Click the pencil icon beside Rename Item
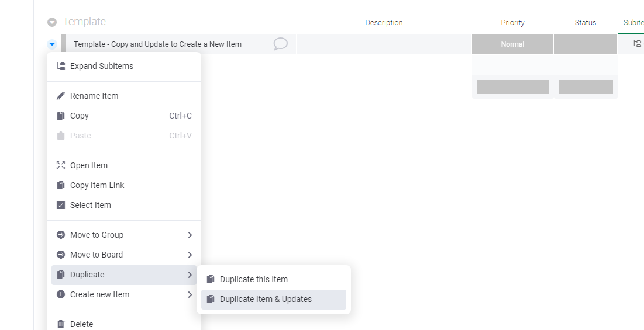The image size is (644, 330). click(61, 96)
